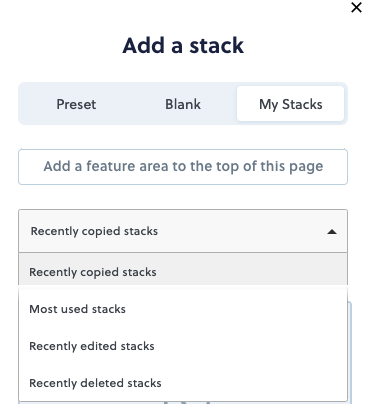Choose highlighted Recently copied stacks list option

(x=183, y=272)
